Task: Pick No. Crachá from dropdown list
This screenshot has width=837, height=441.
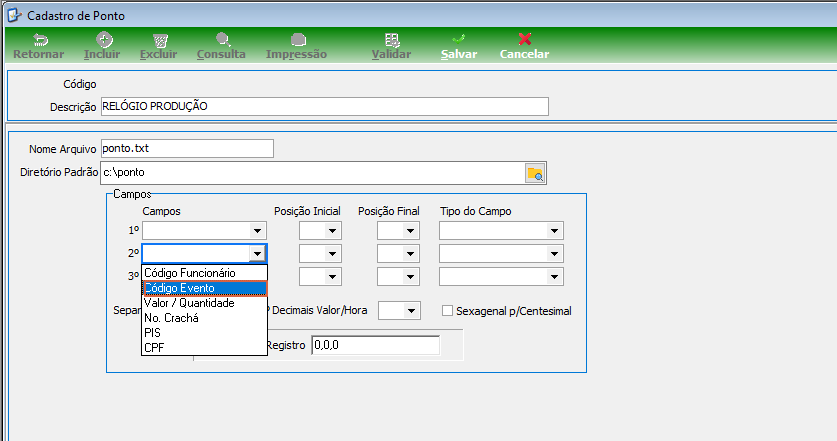Action: point(204,318)
